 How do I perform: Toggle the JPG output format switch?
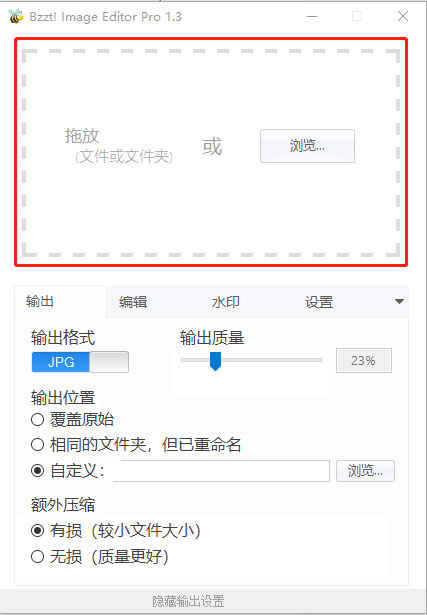(80, 362)
